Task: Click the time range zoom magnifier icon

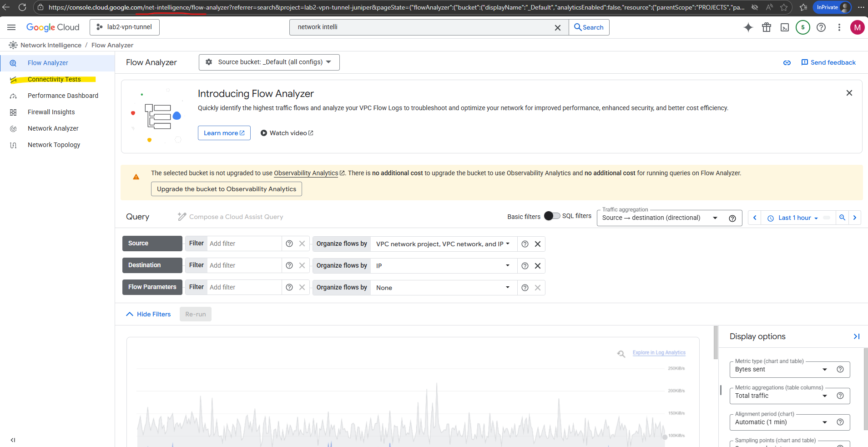Action: [x=843, y=218]
